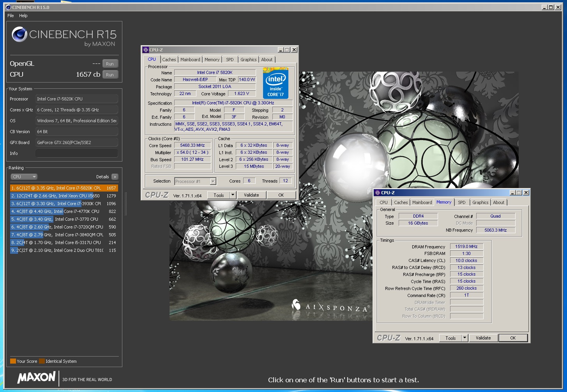Switch to Mainboard tab in CPU-Z memory window
Viewport: 567px width, 392px height.
422,202
